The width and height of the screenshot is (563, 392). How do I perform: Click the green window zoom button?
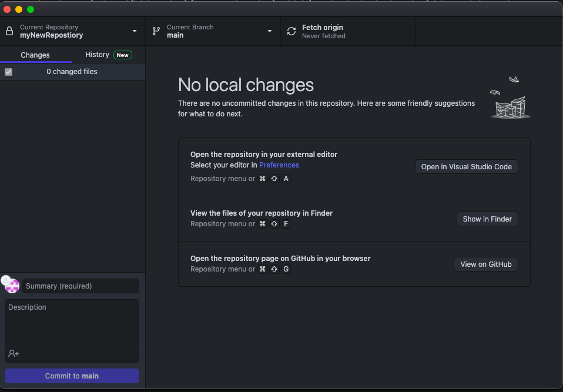(x=31, y=9)
